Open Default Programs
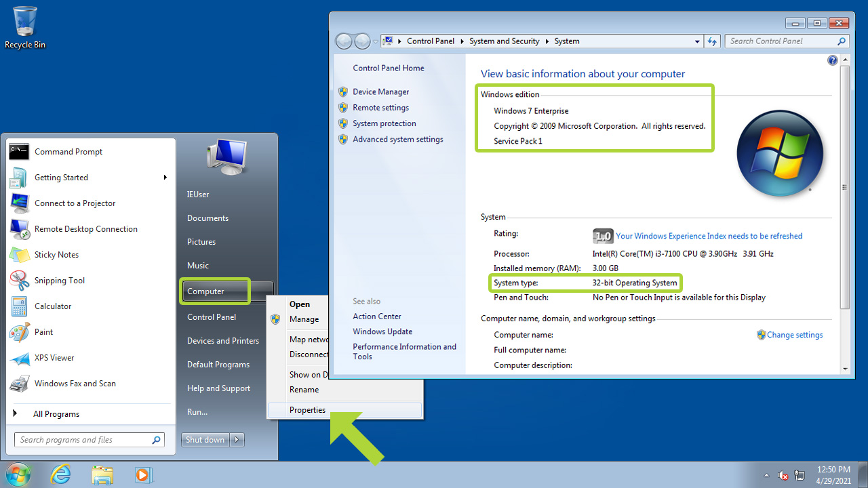This screenshot has width=868, height=488. 218,365
